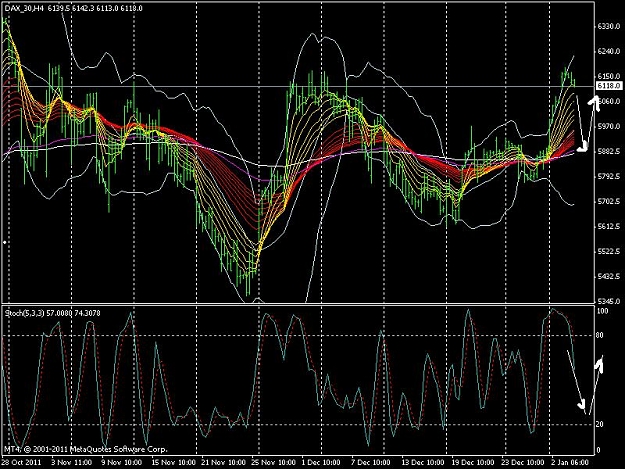Click the 6330.0 price scale label
This screenshot has width=625, height=469.
(x=609, y=26)
